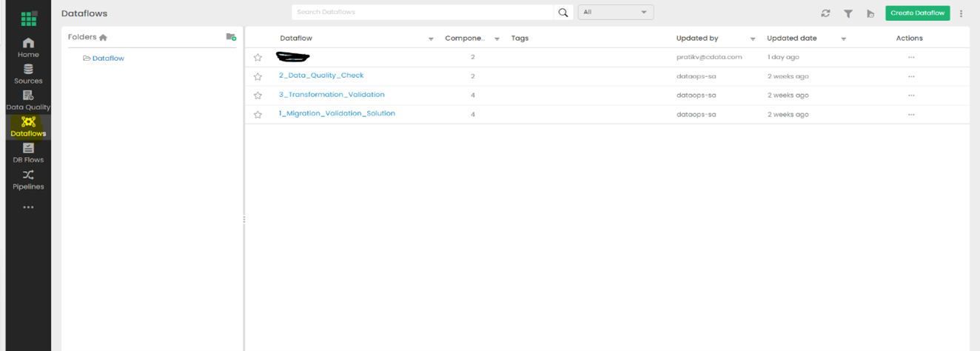
Task: Click the add new folder icon
Action: [x=231, y=37]
